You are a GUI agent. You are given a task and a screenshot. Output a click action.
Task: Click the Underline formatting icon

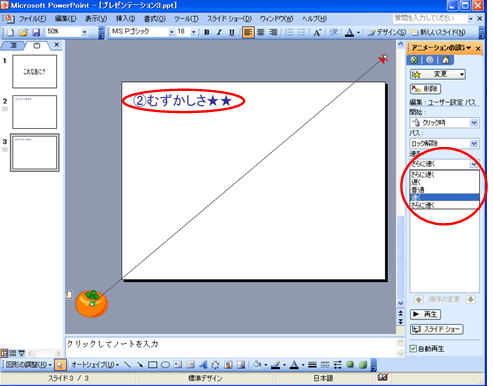pyautogui.click(x=232, y=32)
